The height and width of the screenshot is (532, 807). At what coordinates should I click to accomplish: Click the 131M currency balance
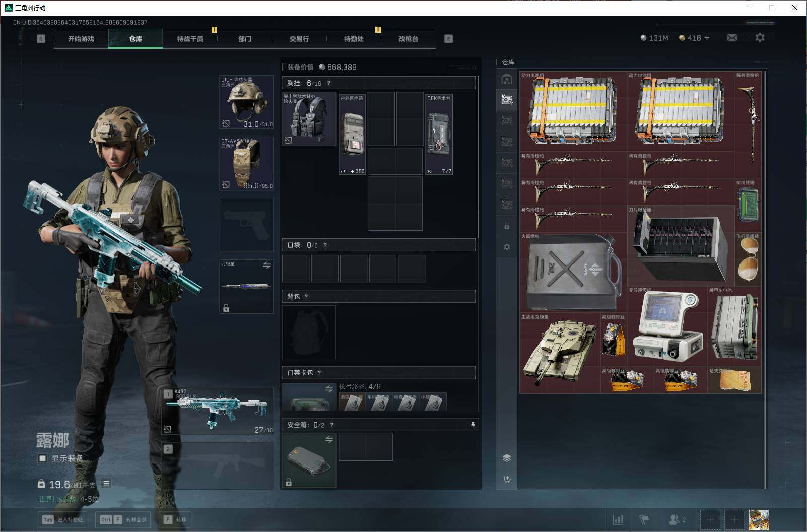click(654, 38)
